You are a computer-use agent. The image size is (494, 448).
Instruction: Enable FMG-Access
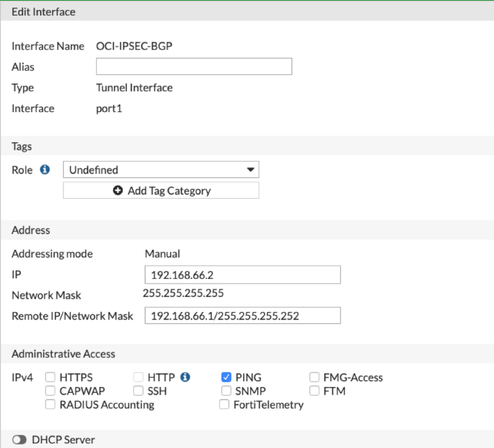coord(314,377)
